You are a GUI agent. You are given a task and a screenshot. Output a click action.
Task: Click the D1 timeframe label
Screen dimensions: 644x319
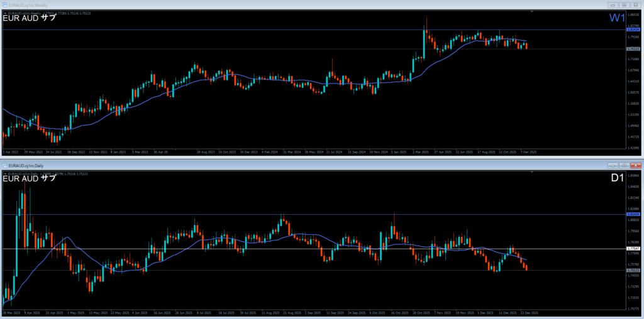[617, 178]
